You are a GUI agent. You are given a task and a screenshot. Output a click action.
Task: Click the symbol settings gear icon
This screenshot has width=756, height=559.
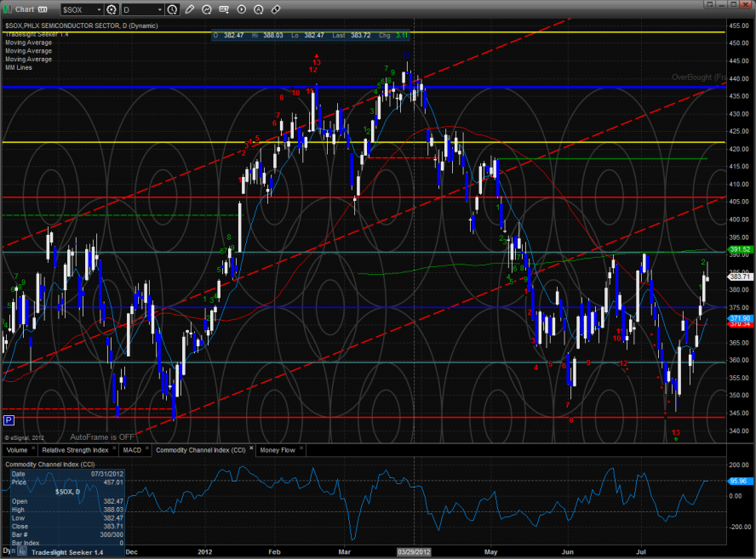click(111, 9)
